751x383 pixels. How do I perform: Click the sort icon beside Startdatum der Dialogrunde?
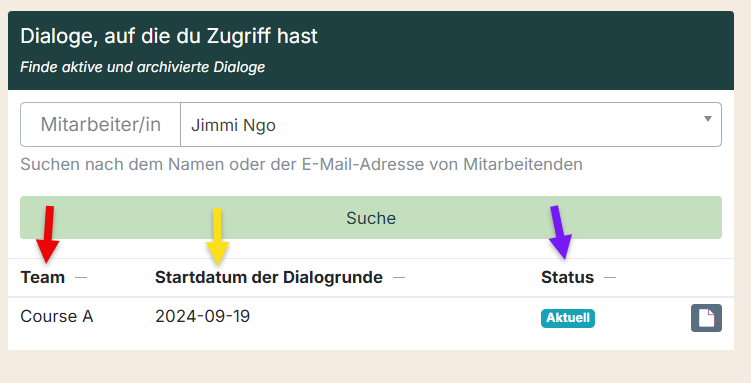coord(399,277)
